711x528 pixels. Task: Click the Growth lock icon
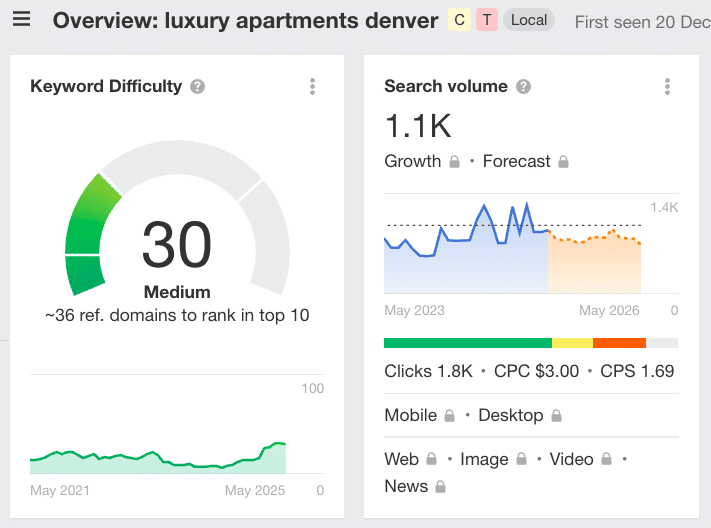pyautogui.click(x=454, y=161)
